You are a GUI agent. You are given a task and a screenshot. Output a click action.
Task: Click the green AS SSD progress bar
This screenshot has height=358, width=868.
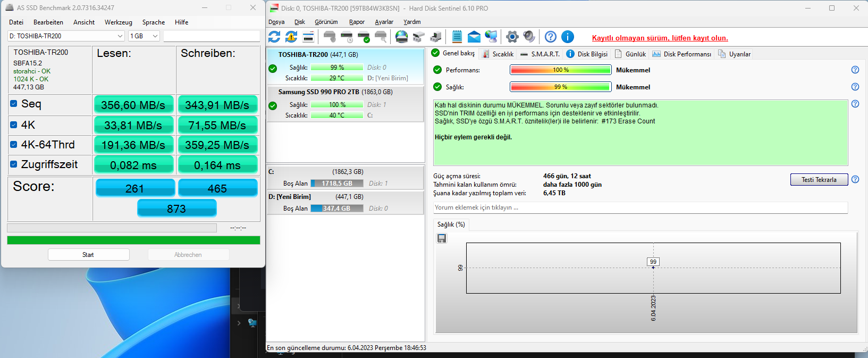pyautogui.click(x=133, y=240)
